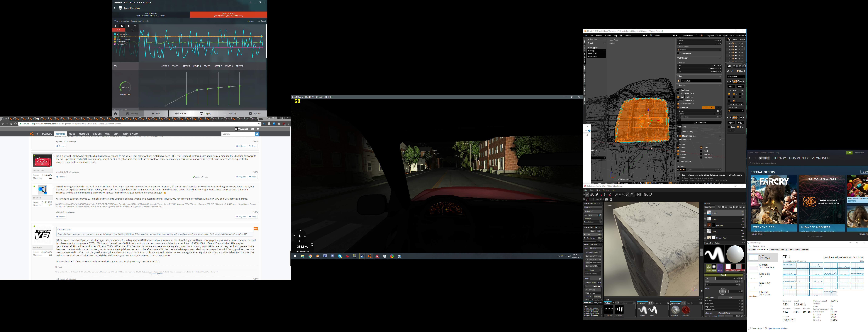The width and height of the screenshot is (868, 332).
Task: Click the Steam back arrow
Action: 750,158
